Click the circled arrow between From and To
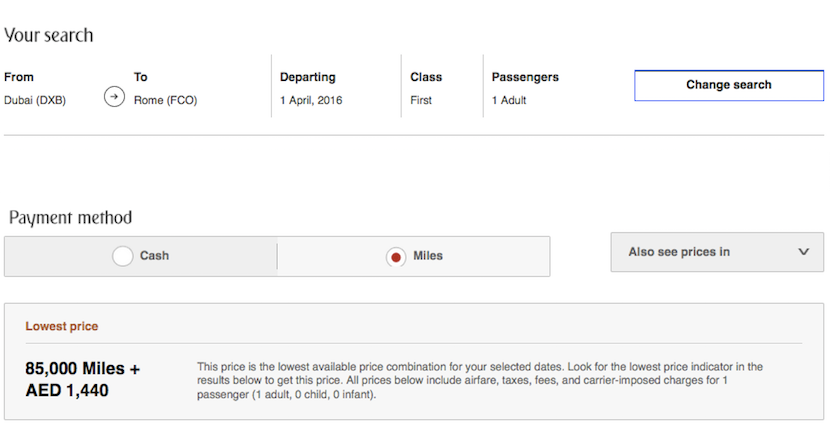Image resolution: width=830 pixels, height=425 pixels. click(x=114, y=97)
